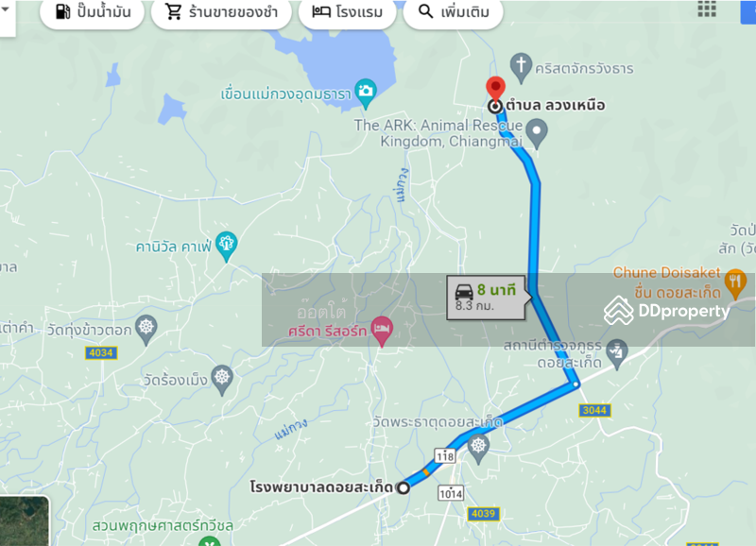
Task: Open the more search options chip
Action: [x=454, y=12]
